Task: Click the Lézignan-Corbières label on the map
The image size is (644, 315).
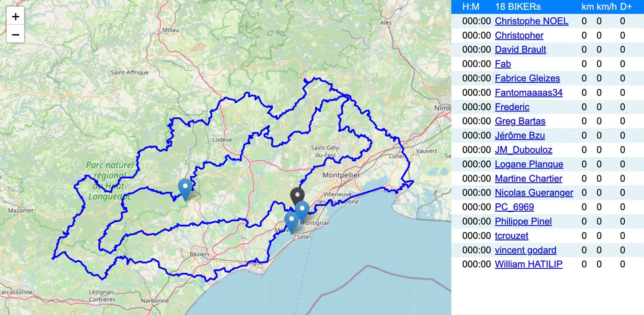Action: (x=102, y=296)
